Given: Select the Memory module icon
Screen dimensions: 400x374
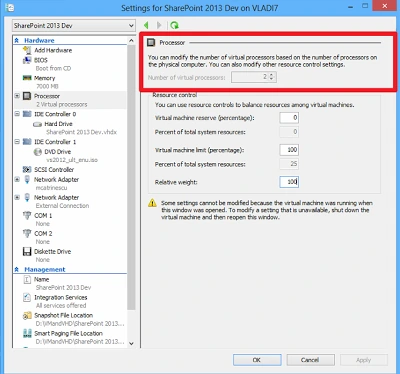Looking at the screenshot, I should [x=27, y=78].
